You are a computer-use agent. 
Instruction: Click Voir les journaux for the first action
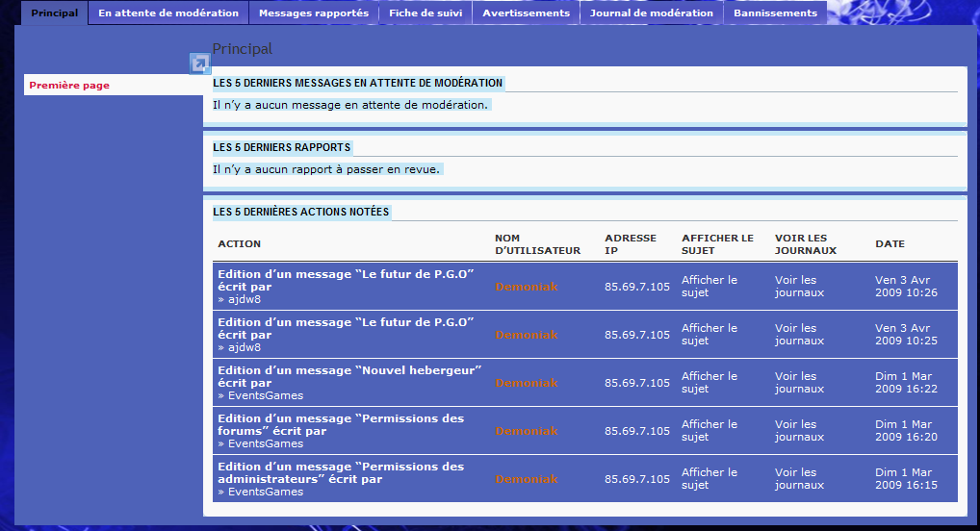coord(799,287)
